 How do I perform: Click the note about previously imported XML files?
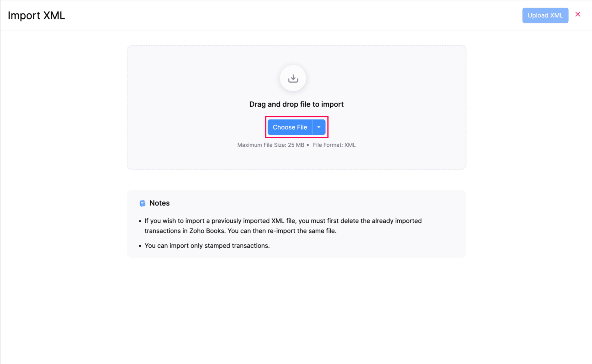283,221
